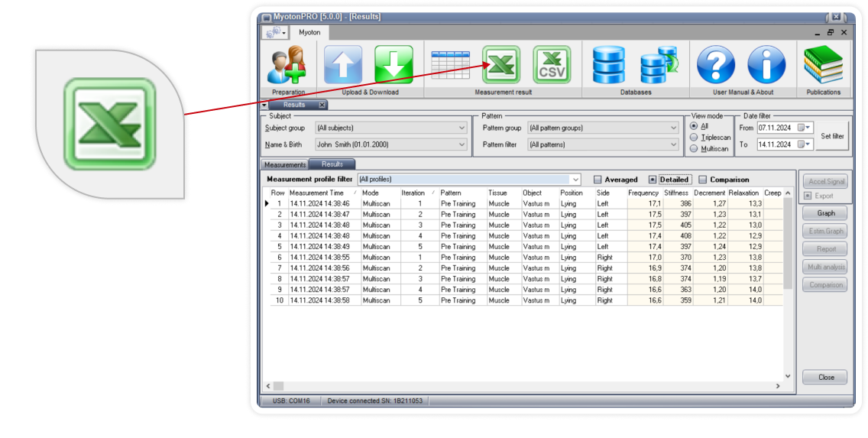
Task: Open the To date calendar picker
Action: click(x=805, y=144)
